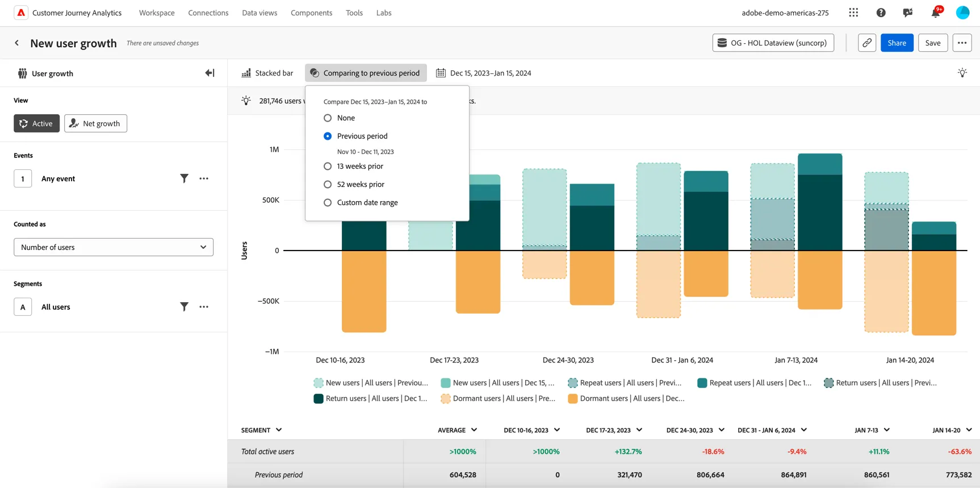Open more options for Any event
This screenshot has width=980, height=488.
[204, 178]
